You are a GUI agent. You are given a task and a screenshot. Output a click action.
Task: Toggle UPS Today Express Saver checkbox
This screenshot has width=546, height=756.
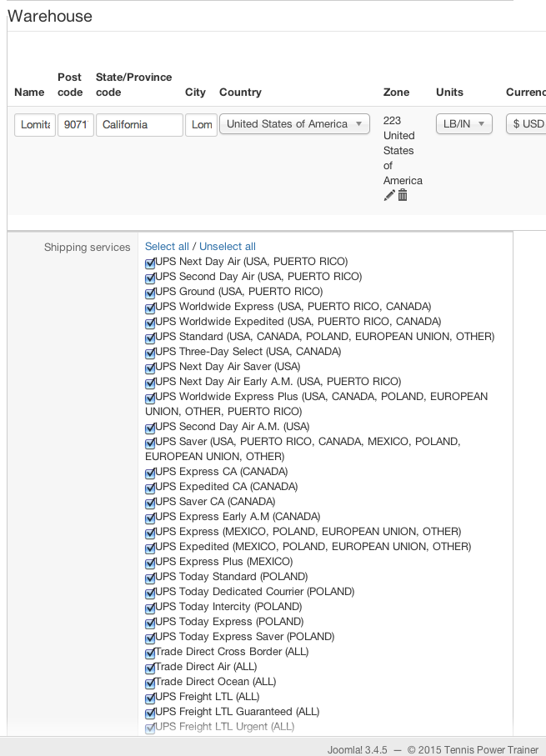(x=150, y=638)
